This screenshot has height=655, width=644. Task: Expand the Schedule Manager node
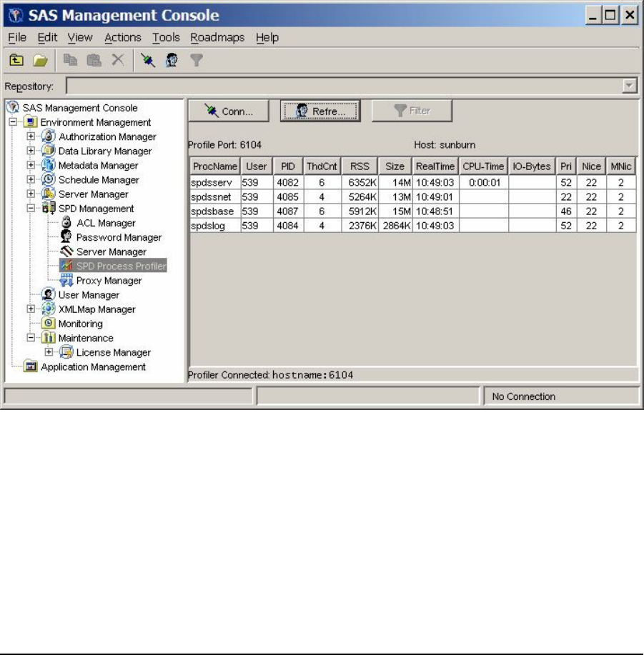31,179
